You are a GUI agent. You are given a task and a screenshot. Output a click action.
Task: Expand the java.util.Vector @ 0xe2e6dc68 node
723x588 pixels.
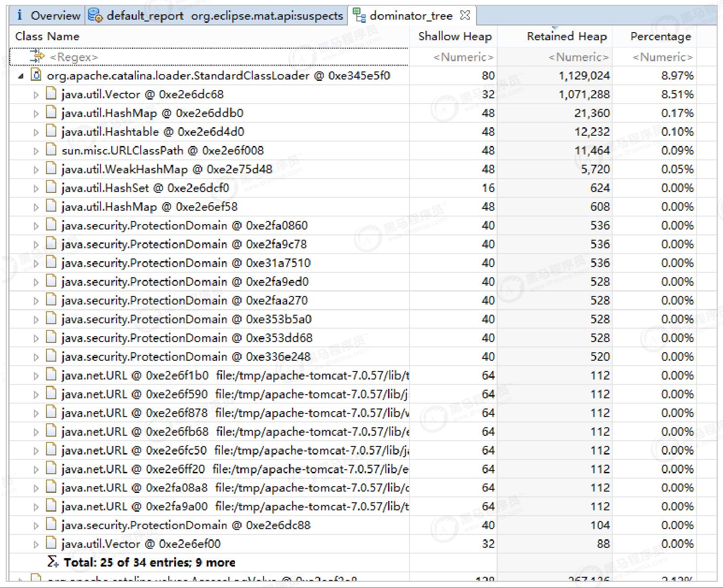pos(36,95)
